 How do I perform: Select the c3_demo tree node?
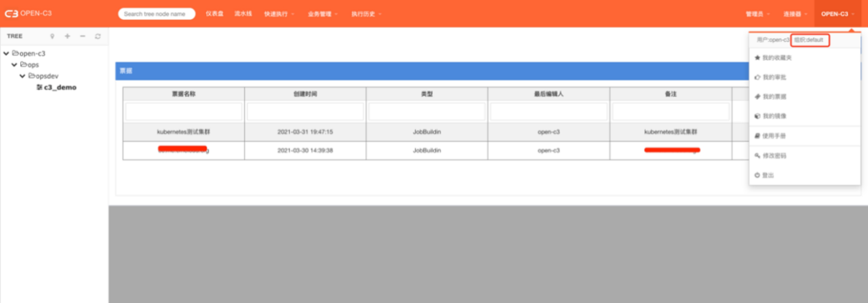click(x=60, y=87)
